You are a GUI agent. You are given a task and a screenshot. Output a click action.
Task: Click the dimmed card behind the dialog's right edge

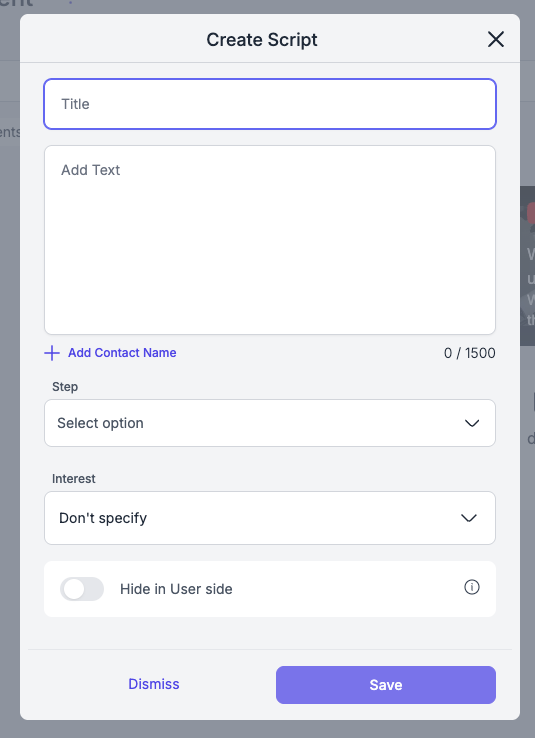pyautogui.click(x=527, y=266)
